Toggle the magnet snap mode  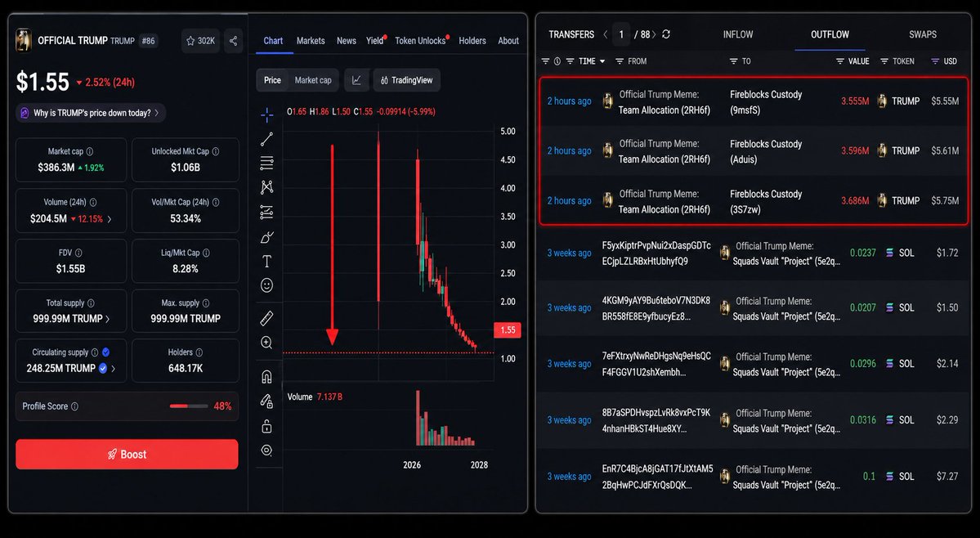(267, 377)
